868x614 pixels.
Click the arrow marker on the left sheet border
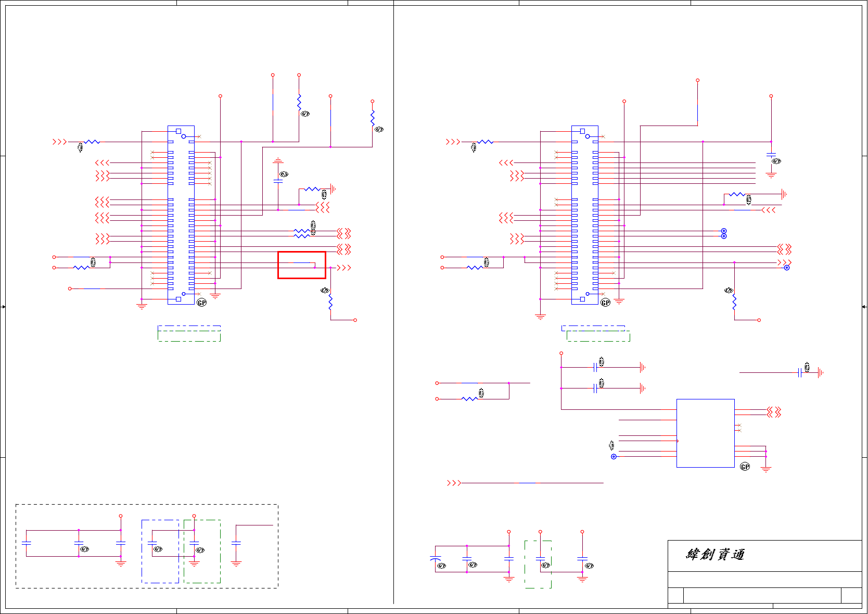pos(3,307)
